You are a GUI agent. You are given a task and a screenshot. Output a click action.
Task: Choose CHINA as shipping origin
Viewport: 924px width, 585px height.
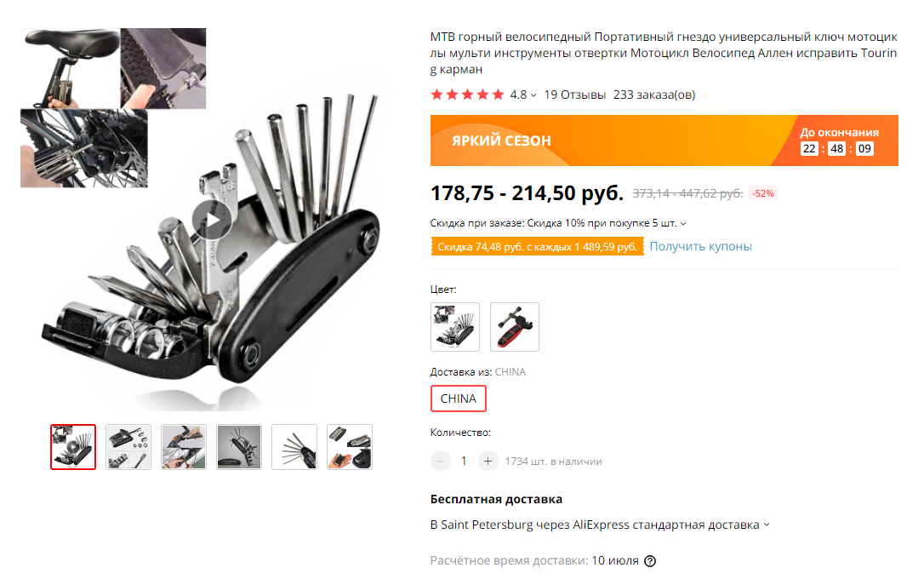[x=459, y=399]
